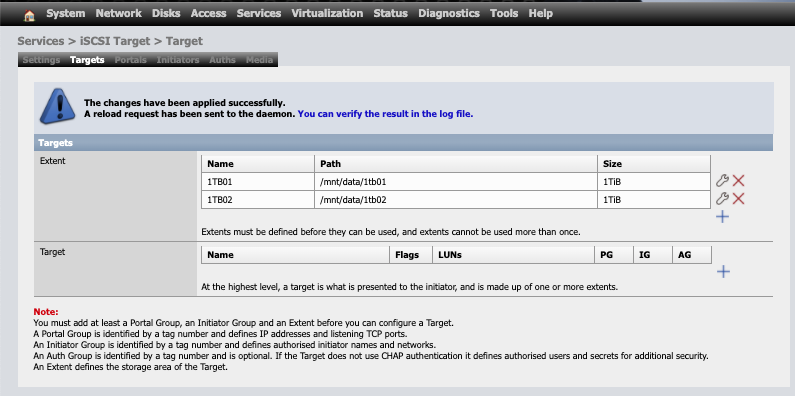Image resolution: width=795 pixels, height=396 pixels.
Task: Click the /mnt/data/1tb02 path cell
Action: pyautogui.click(x=456, y=200)
